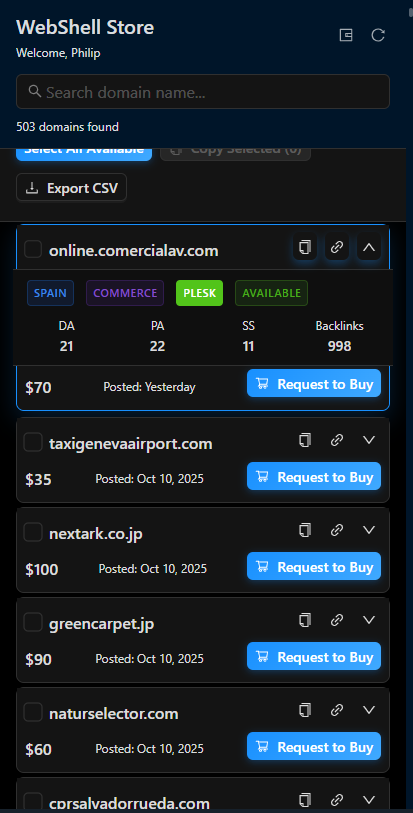Image resolution: width=413 pixels, height=813 pixels.
Task: Copy taxigenevaairport.com using its copy icon
Action: tap(305, 440)
